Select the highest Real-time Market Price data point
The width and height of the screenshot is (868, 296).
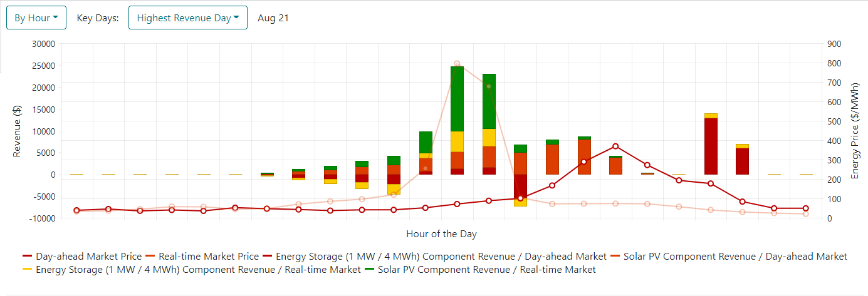click(x=456, y=63)
